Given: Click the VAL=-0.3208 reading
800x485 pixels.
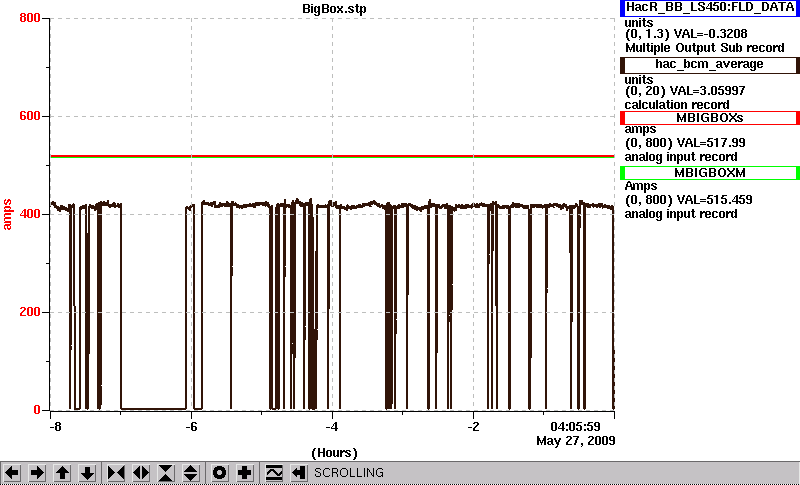Looking at the screenshot, I should 710,34.
